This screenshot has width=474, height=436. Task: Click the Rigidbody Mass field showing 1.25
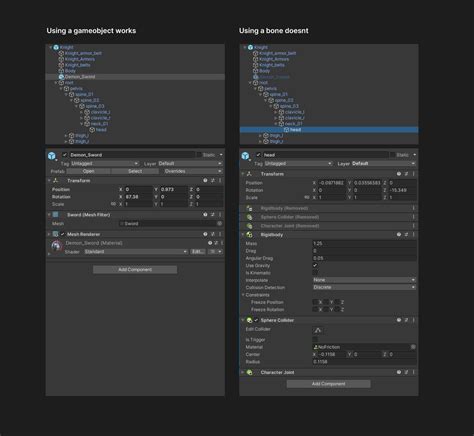364,243
